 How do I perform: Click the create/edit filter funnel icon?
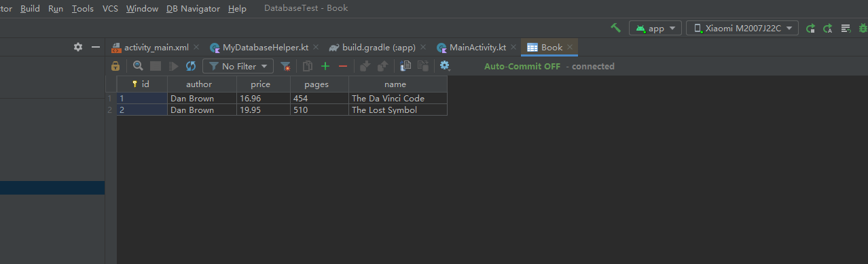coord(285,66)
